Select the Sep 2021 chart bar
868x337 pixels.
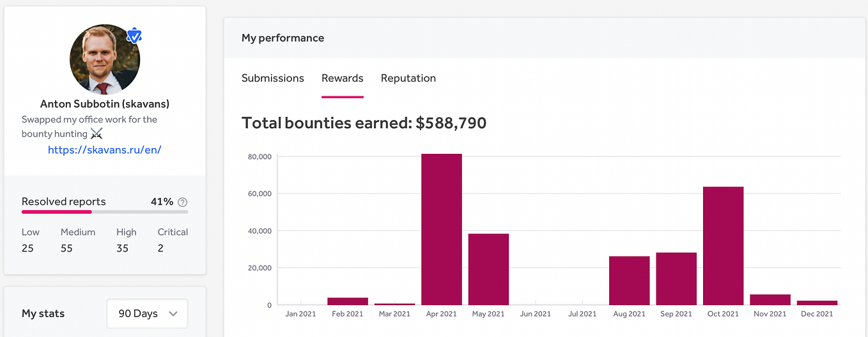676,278
